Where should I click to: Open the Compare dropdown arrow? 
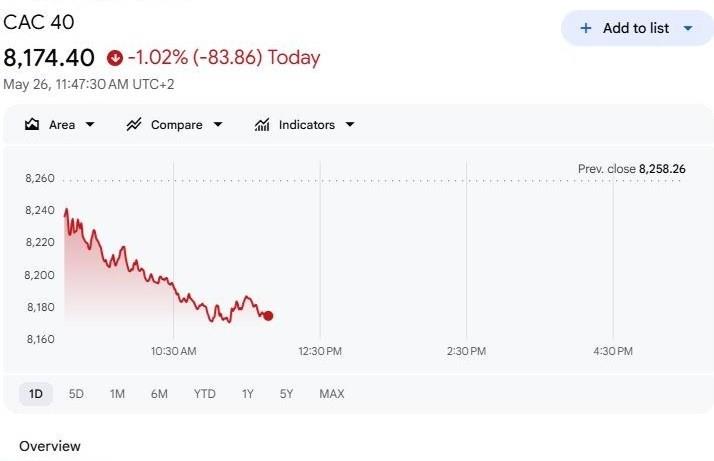pyautogui.click(x=218, y=124)
